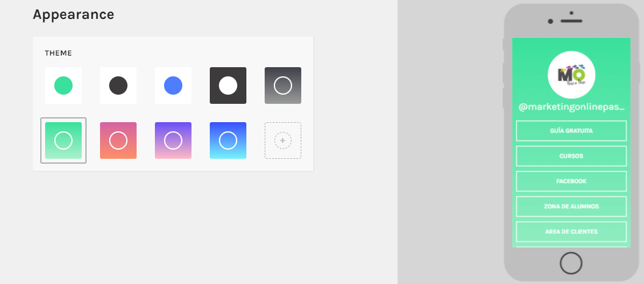Screen dimensions: 644x284
Task: Open the CURSOS link in preview
Action: click(571, 156)
